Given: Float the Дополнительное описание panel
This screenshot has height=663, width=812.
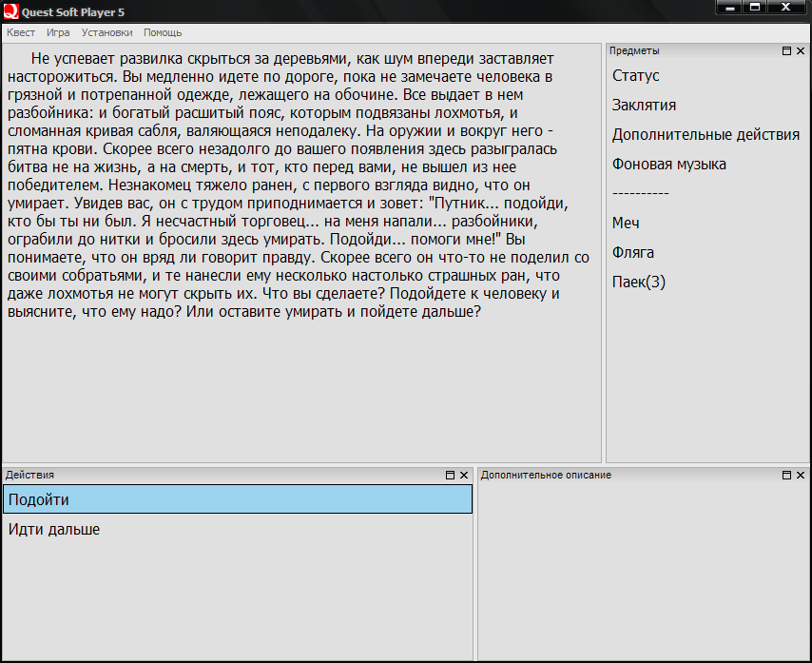Looking at the screenshot, I should point(786,475).
